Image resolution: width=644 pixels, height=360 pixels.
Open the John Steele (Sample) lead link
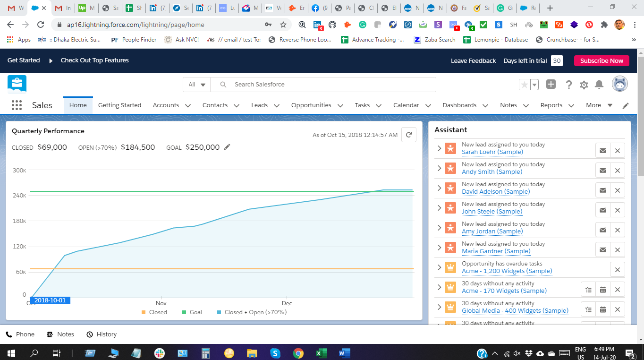click(491, 212)
